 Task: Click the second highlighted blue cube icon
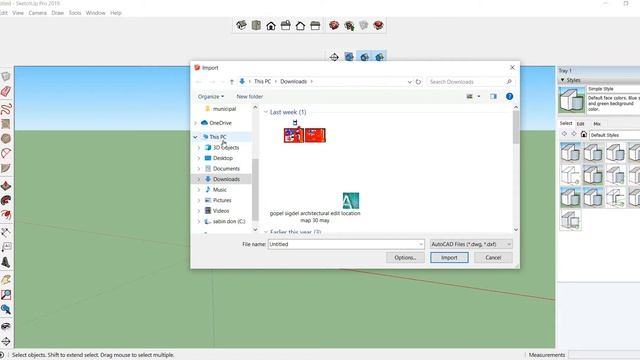click(x=364, y=57)
